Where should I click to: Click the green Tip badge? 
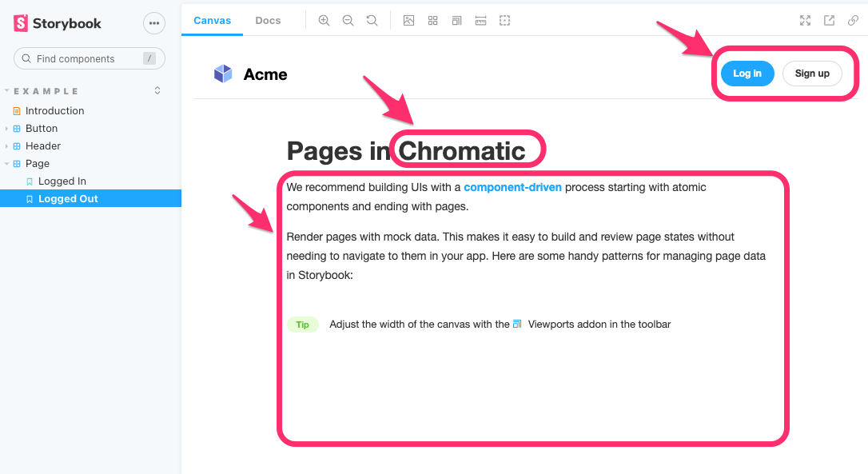[x=302, y=325]
